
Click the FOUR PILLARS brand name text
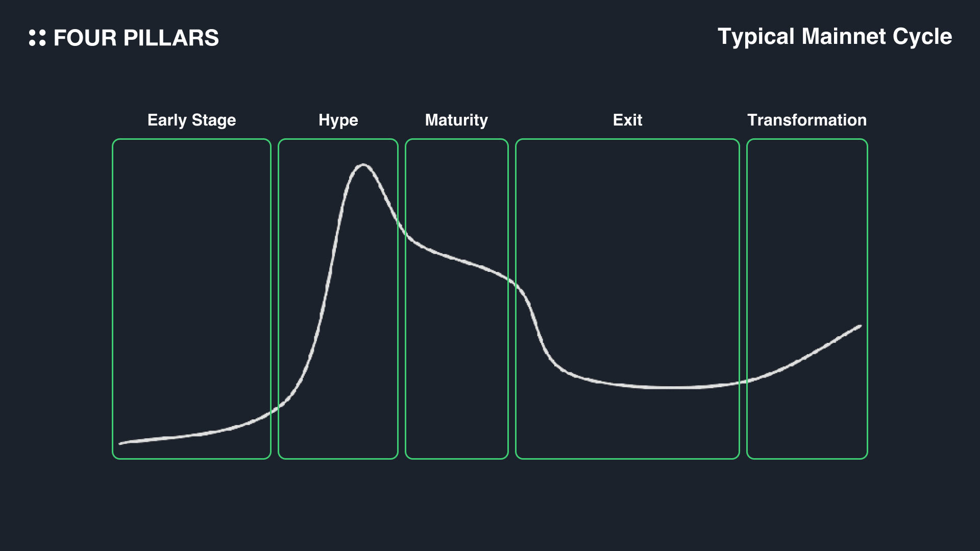click(136, 38)
